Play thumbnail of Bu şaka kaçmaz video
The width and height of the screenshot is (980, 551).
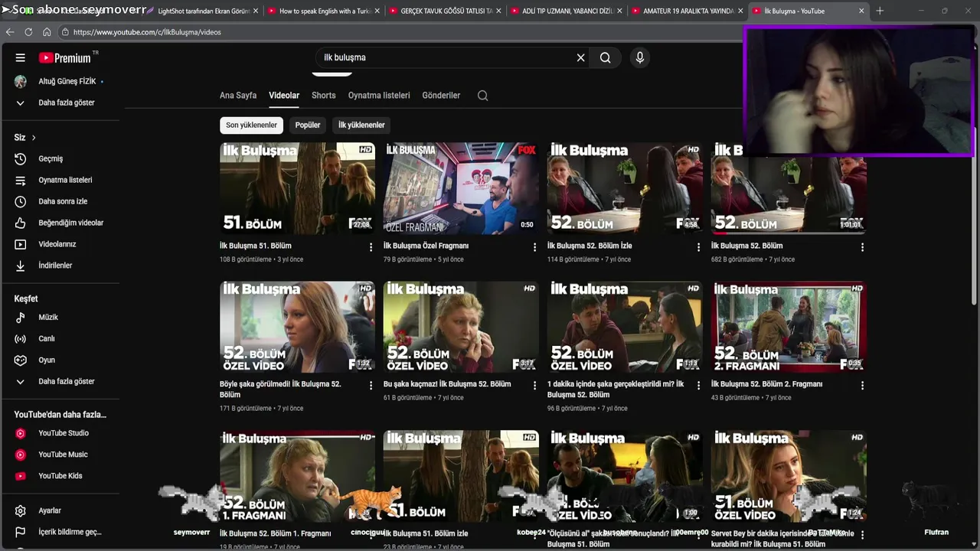click(459, 327)
